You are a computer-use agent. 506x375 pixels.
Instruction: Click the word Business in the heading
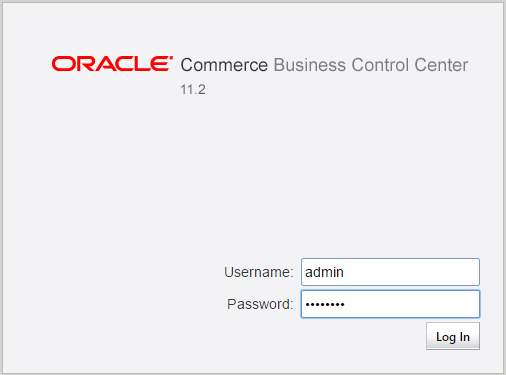click(310, 65)
